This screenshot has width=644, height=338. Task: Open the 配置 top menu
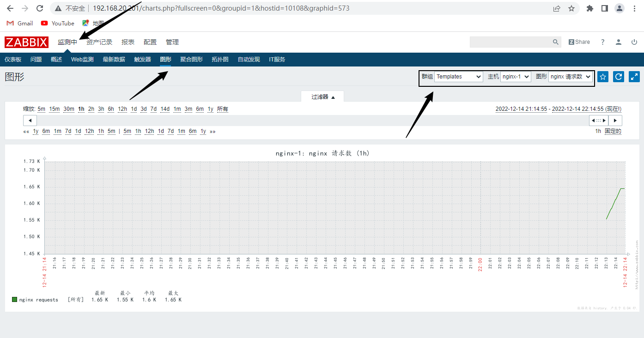(150, 42)
